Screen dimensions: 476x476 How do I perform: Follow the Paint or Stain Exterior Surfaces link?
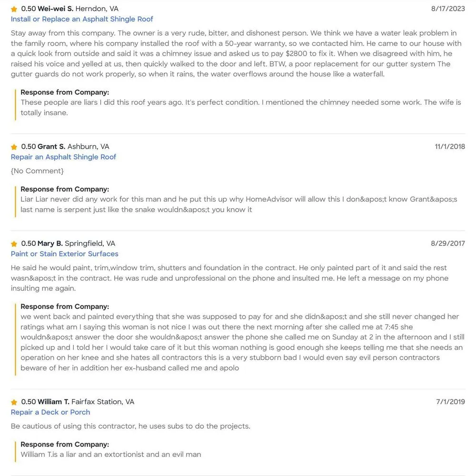[64, 254]
